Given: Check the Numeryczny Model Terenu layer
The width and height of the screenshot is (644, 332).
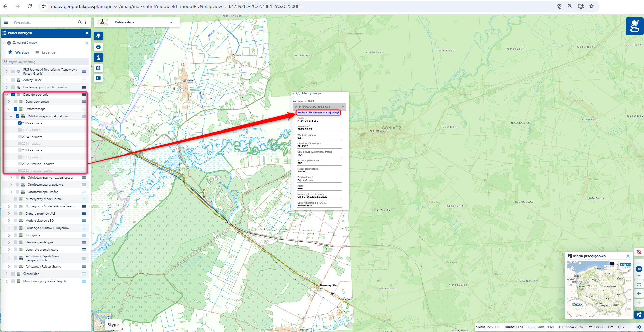Looking at the screenshot, I should [15, 199].
